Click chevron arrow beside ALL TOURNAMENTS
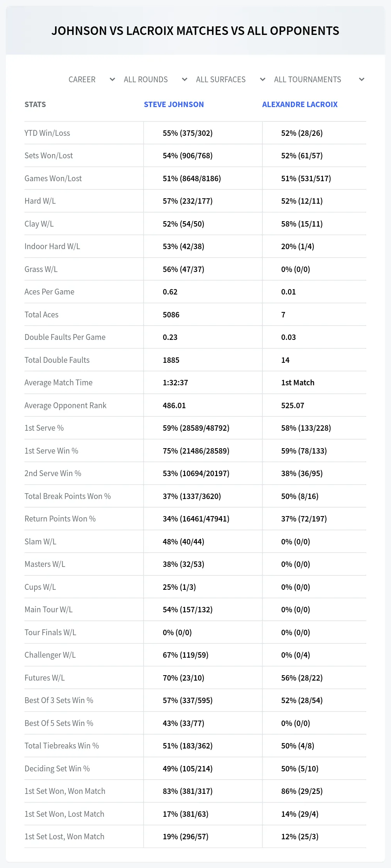 tap(362, 80)
